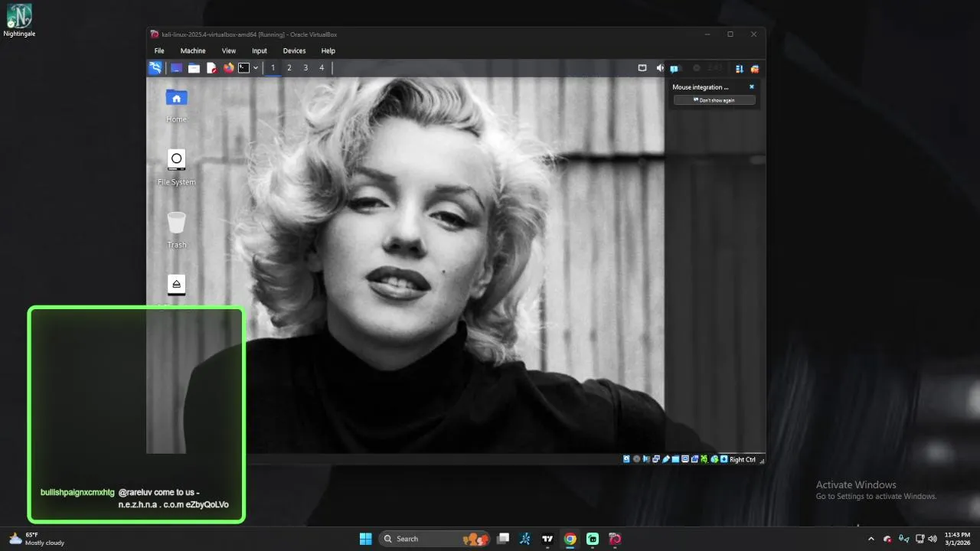Click the volume icon in Windows system tray
Viewport: 980px width, 551px height.
coord(932,539)
